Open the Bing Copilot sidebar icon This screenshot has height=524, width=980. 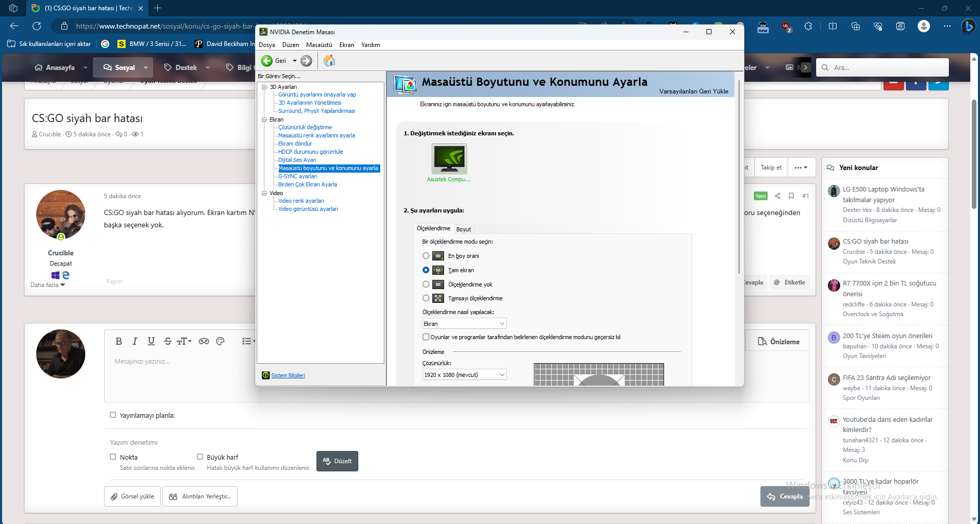click(968, 26)
